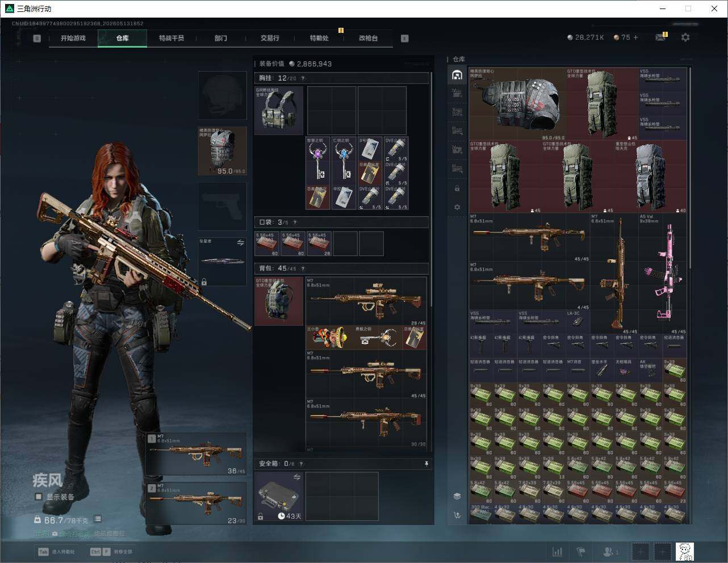
Task: Open the mail inbox envelope icon
Action: click(x=660, y=37)
